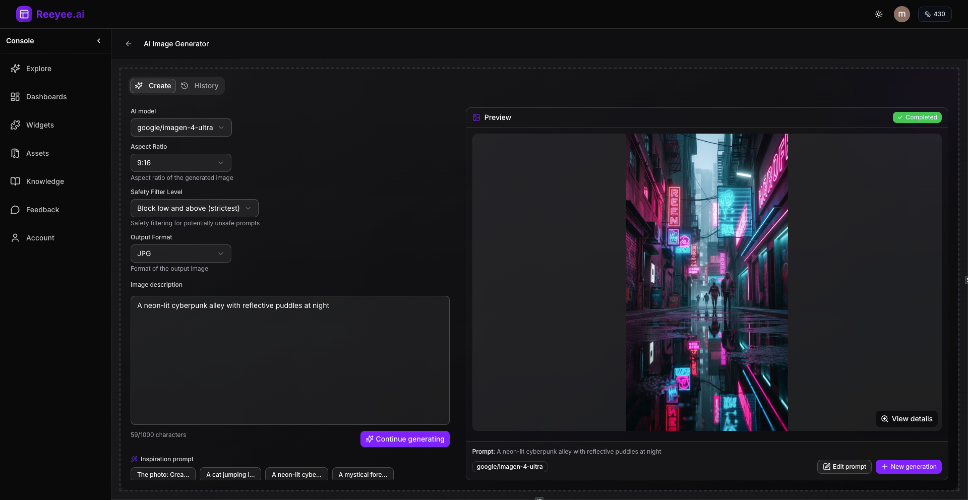This screenshot has height=500, width=968.
Task: Click the Reeyee.ai logo icon
Action: [x=23, y=14]
